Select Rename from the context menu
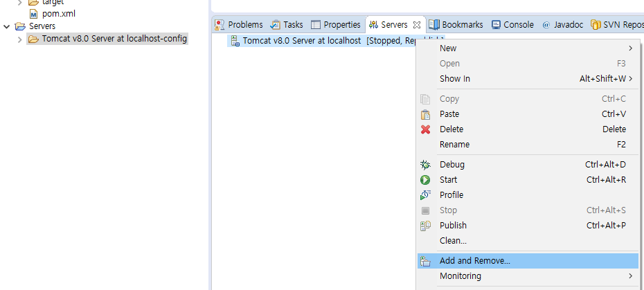 454,145
